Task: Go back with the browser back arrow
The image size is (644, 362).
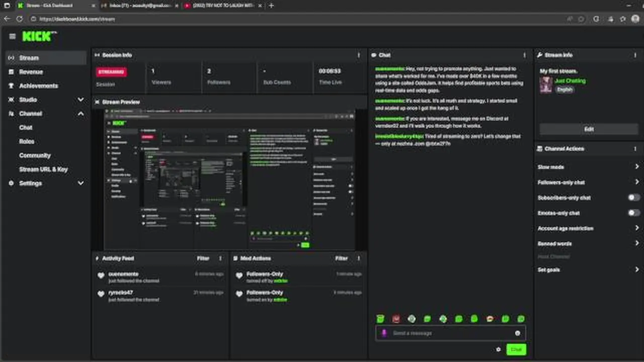Action: pyautogui.click(x=7, y=19)
